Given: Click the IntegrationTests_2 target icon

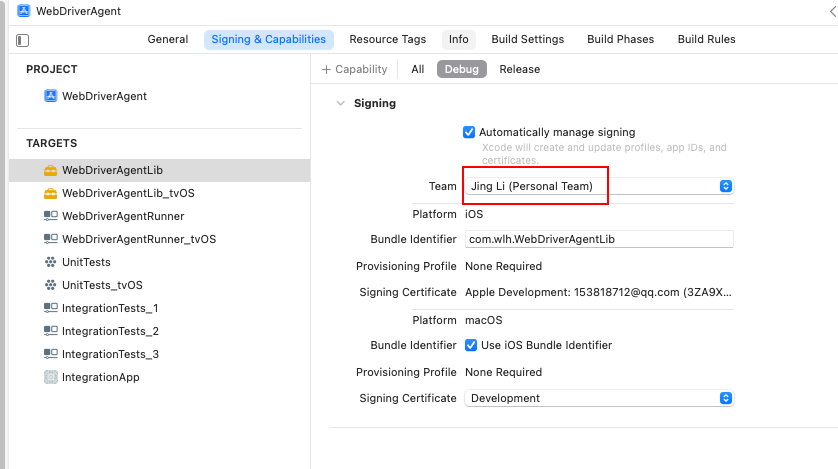Looking at the screenshot, I should [x=51, y=331].
